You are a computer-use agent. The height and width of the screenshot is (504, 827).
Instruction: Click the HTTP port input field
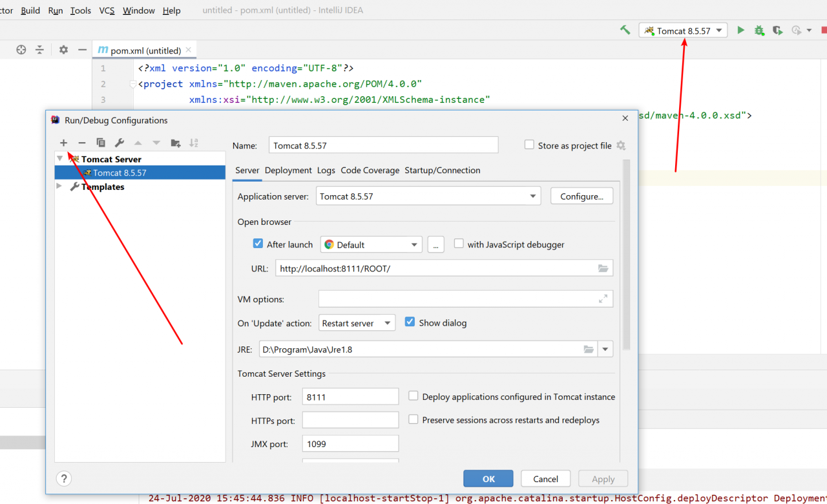(x=350, y=397)
